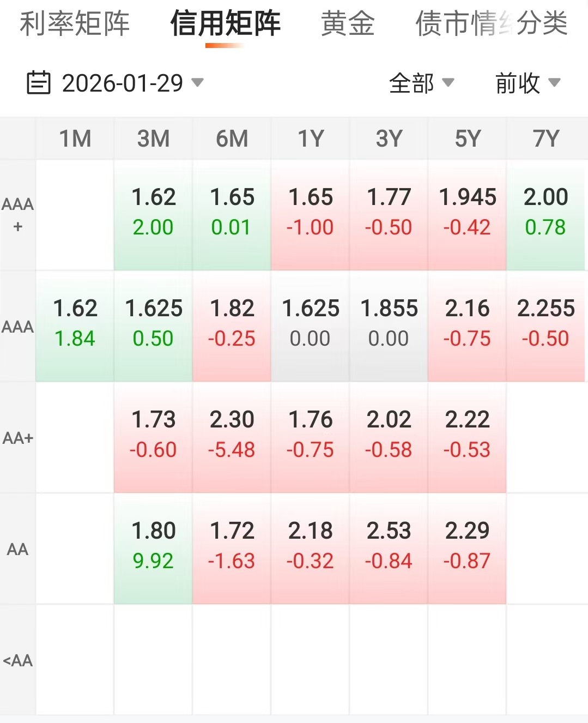Click AAA 1Y gray cell showing 1.625
Viewport: 588px width, 723px height.
coord(311,323)
